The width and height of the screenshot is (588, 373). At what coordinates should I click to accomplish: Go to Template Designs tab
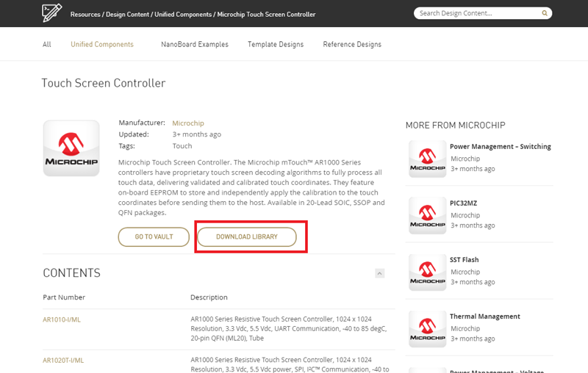tap(276, 45)
